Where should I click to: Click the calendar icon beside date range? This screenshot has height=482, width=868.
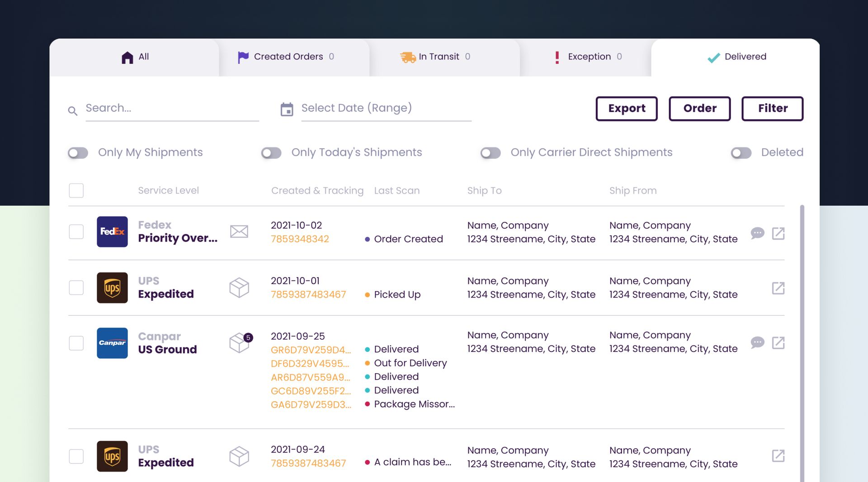tap(287, 109)
